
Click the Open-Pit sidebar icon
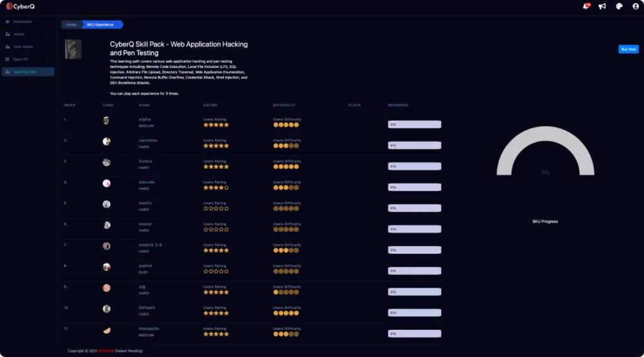point(8,59)
